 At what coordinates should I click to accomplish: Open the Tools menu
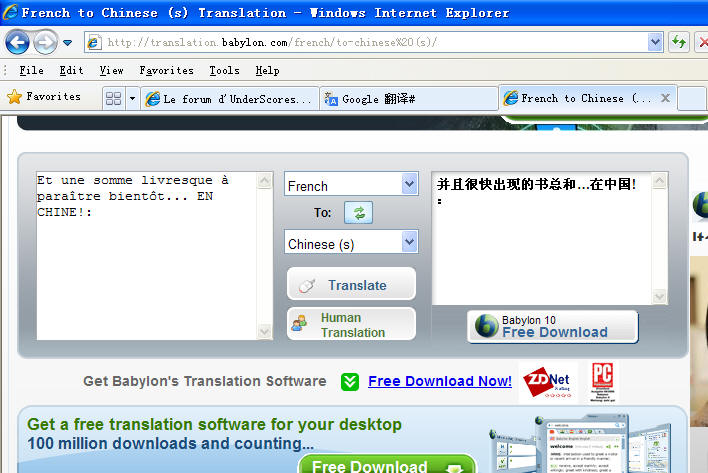(x=224, y=70)
